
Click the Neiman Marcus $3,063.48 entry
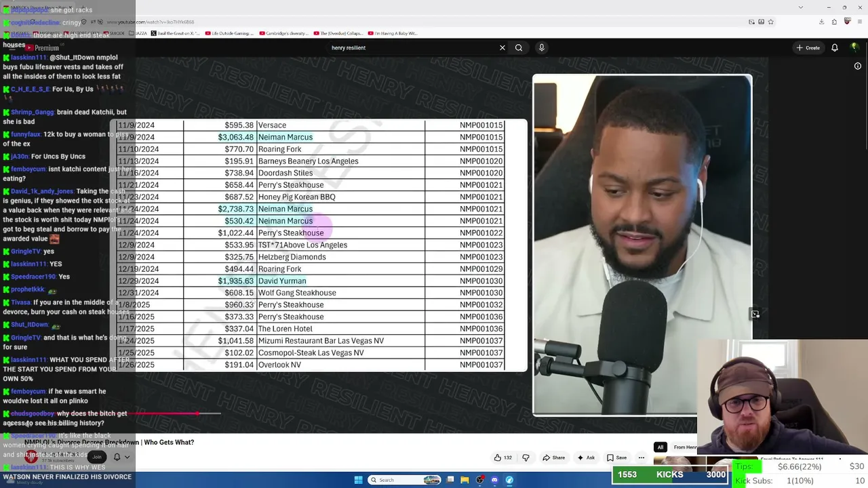click(x=285, y=137)
